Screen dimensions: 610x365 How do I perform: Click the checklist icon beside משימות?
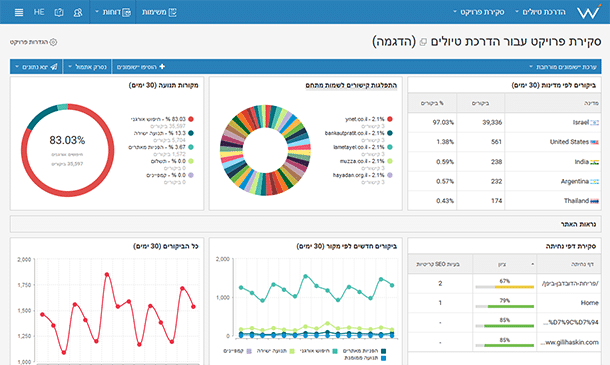coord(172,12)
